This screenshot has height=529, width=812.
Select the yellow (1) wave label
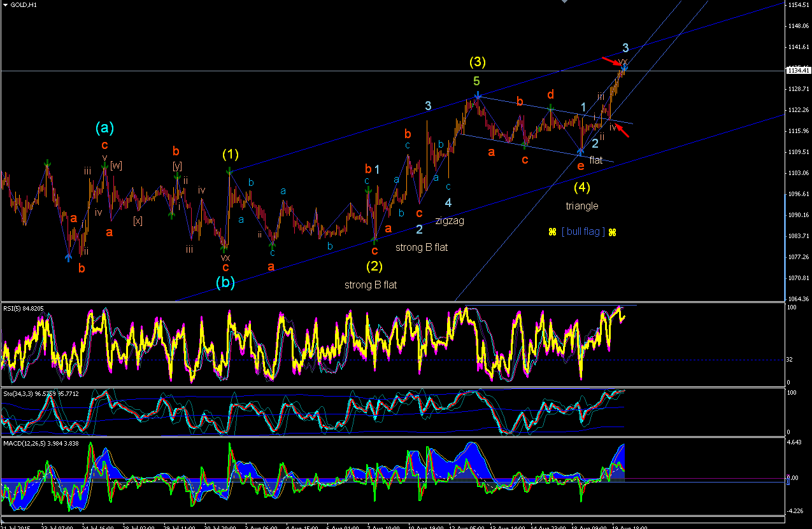click(230, 155)
